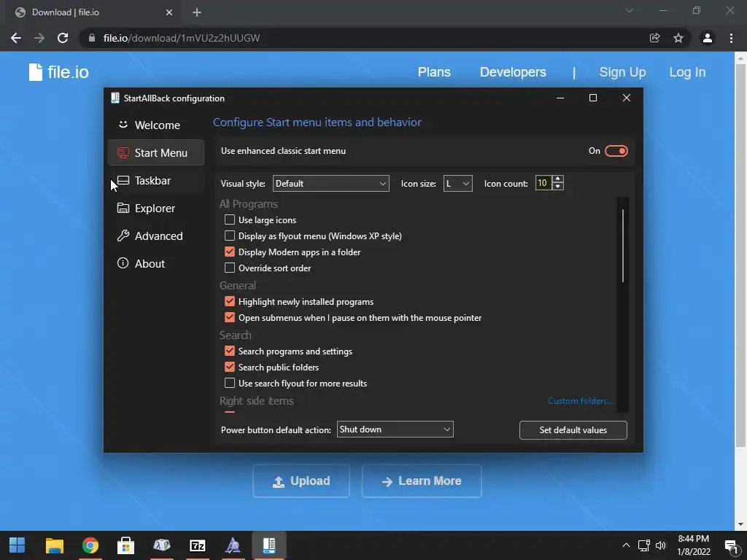
Task: Open the Visual style dropdown
Action: pos(330,183)
